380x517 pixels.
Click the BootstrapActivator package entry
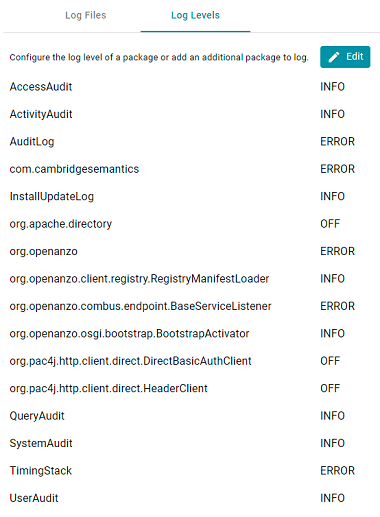click(x=129, y=334)
